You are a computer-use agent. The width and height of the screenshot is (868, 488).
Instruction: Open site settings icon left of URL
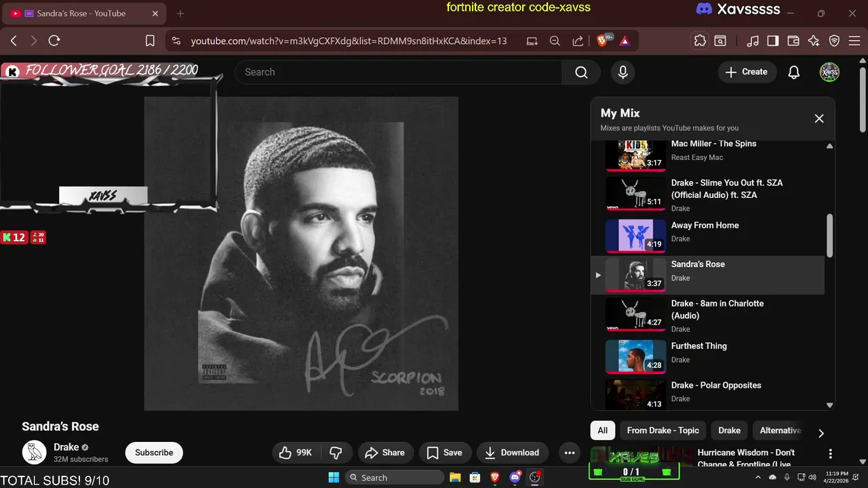pos(176,41)
